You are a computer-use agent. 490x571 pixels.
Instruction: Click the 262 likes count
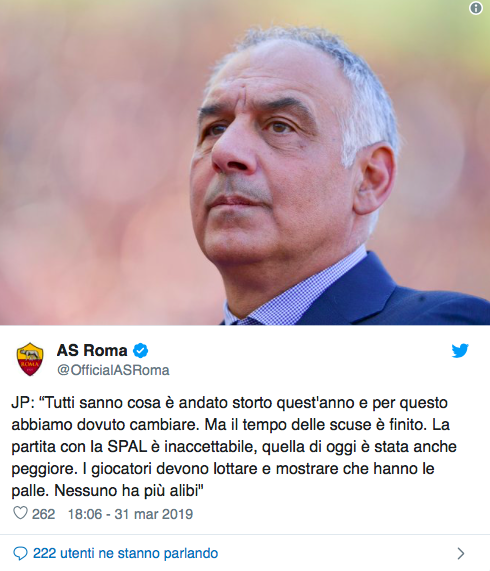pyautogui.click(x=43, y=514)
